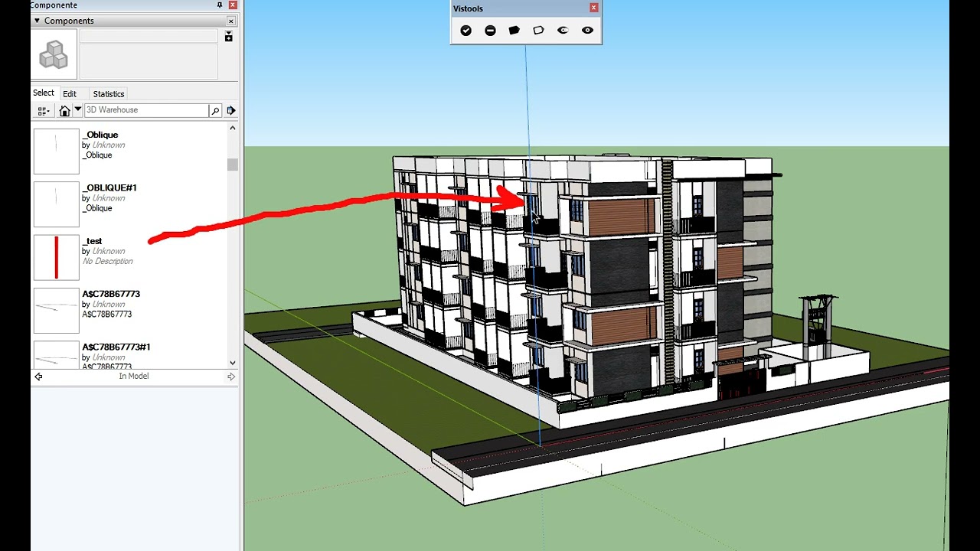Pin the Componente tray
The width and height of the screenshot is (980, 551).
[x=220, y=5]
